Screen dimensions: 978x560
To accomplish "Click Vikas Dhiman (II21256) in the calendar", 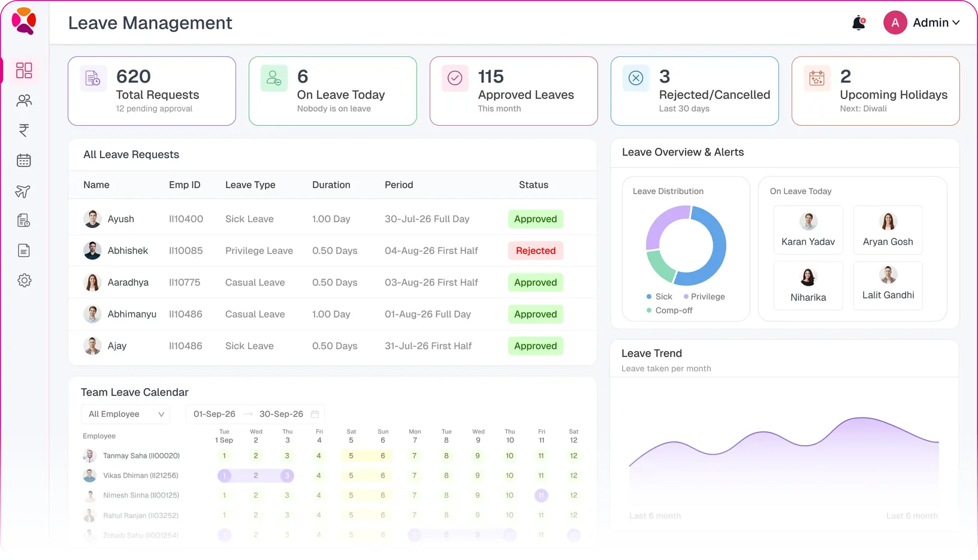I will [140, 476].
